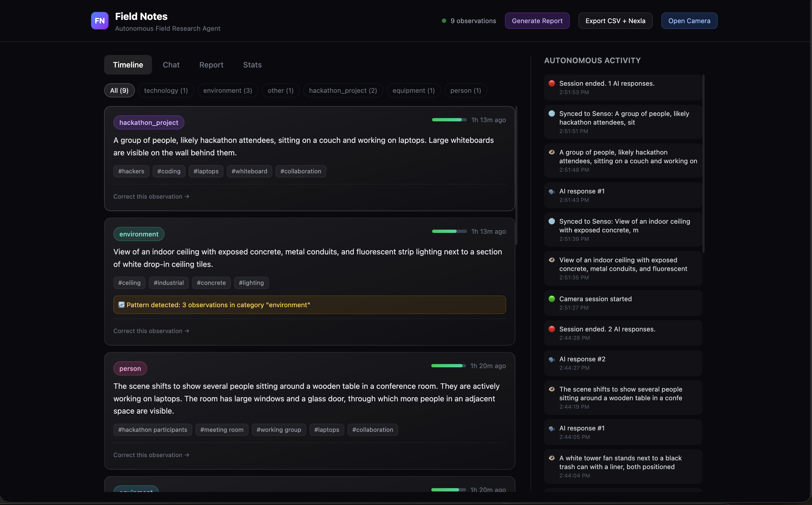Expand Correct this observation on person card
The width and height of the screenshot is (812, 505).
151,455
